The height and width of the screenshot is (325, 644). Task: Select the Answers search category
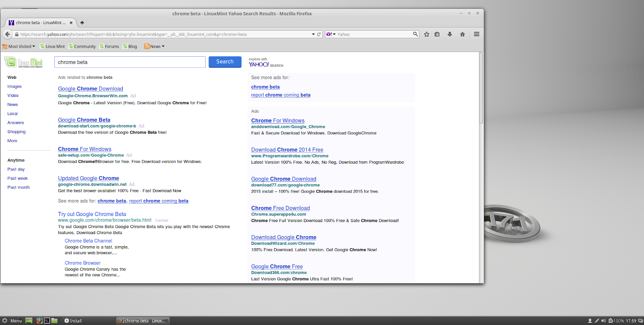(x=16, y=123)
